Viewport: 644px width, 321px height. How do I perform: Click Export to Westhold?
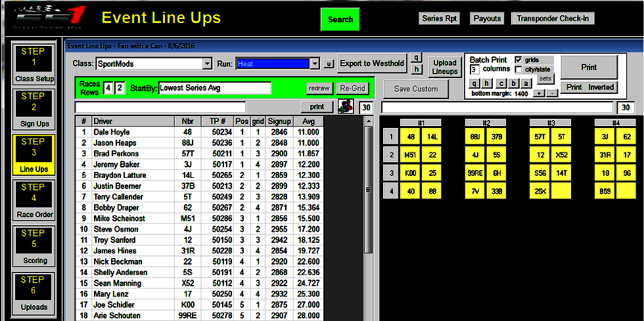coord(372,63)
